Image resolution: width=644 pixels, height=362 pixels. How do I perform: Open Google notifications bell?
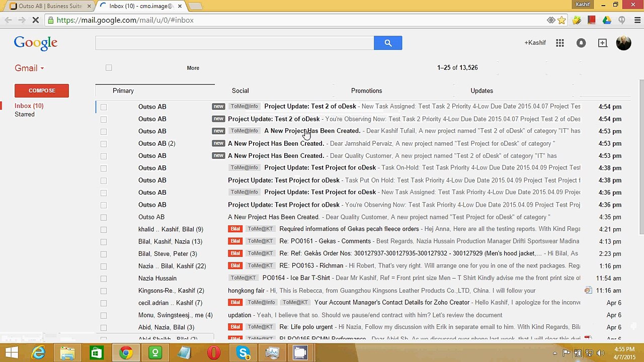click(x=581, y=43)
